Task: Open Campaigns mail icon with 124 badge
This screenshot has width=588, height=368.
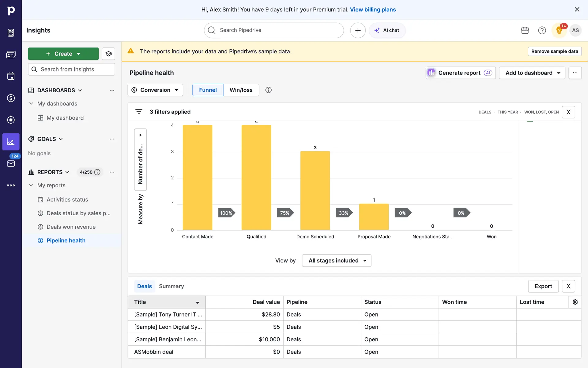Action: 11,163
